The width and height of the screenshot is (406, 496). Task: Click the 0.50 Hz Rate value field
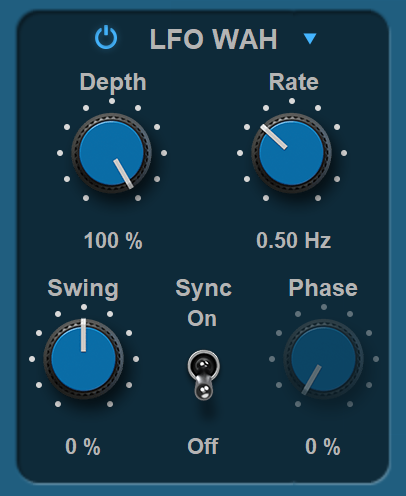tap(293, 240)
